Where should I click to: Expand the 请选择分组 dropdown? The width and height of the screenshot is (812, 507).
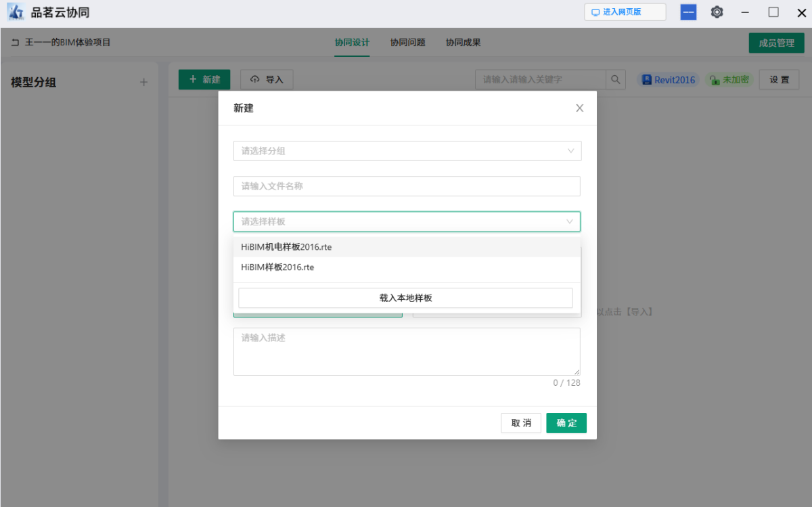[x=407, y=151]
